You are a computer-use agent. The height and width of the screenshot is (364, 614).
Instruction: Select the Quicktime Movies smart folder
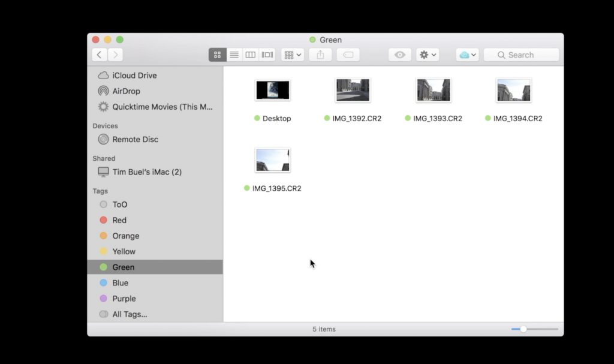click(155, 107)
